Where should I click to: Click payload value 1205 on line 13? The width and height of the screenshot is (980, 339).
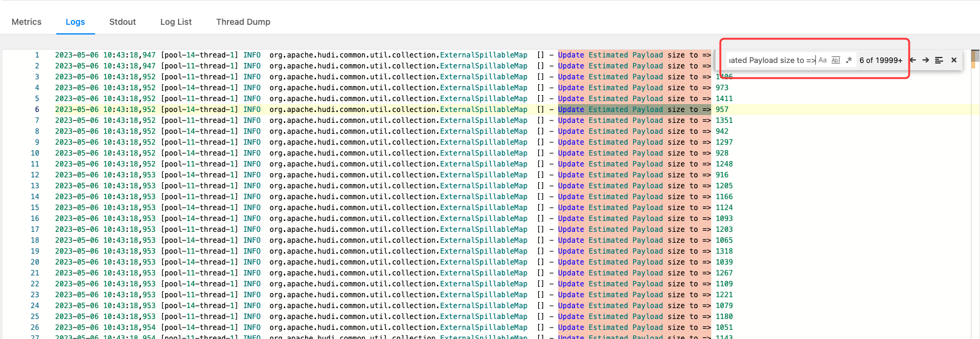[x=724, y=186]
